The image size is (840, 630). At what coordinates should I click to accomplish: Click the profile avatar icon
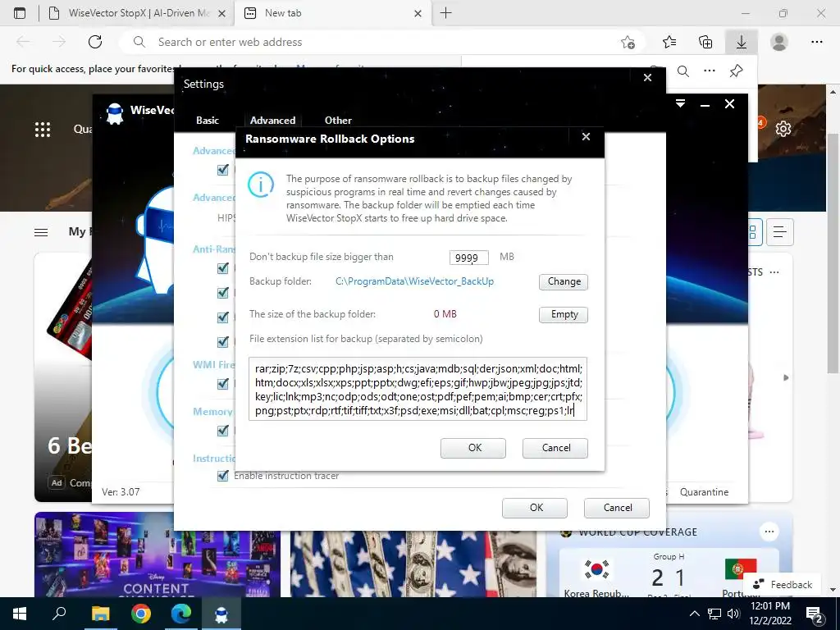click(779, 42)
